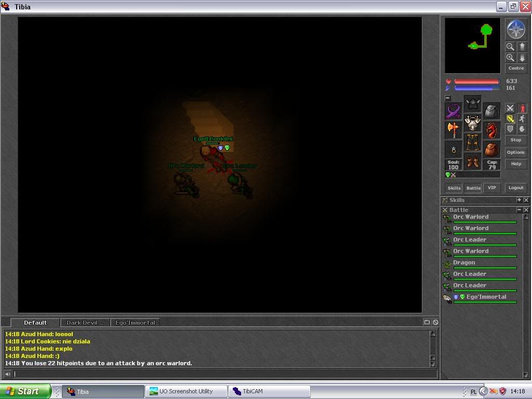Enable full attack mode with crossed swords

click(x=510, y=108)
